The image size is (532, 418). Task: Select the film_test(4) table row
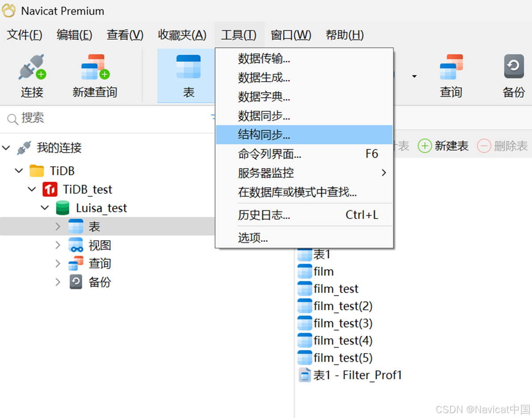[x=335, y=340]
